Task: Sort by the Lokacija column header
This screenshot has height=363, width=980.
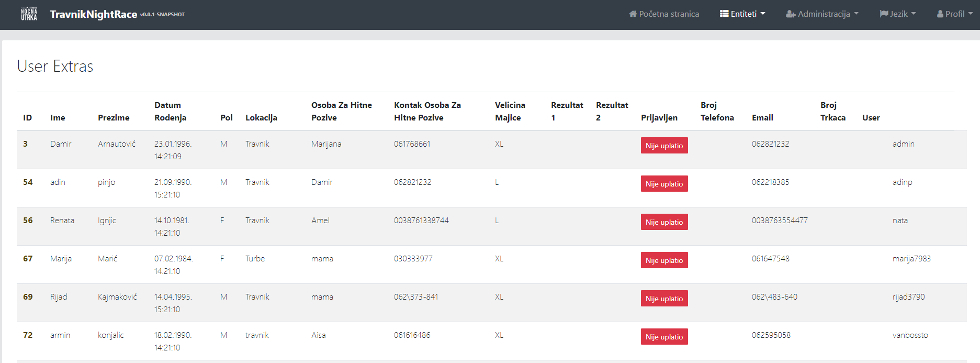Action: (x=261, y=118)
